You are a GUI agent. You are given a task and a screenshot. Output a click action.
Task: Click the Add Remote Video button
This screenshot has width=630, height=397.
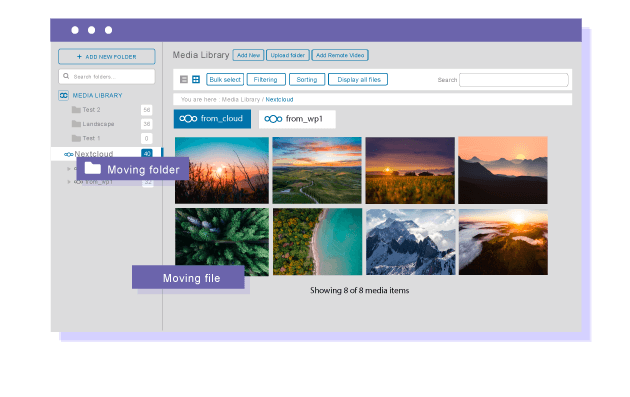(340, 55)
